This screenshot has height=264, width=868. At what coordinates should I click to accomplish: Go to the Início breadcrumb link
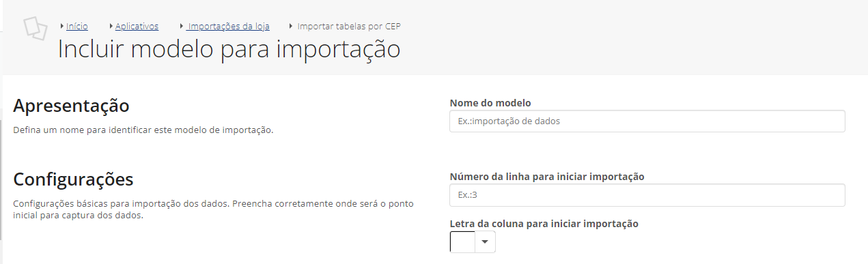pyautogui.click(x=77, y=27)
